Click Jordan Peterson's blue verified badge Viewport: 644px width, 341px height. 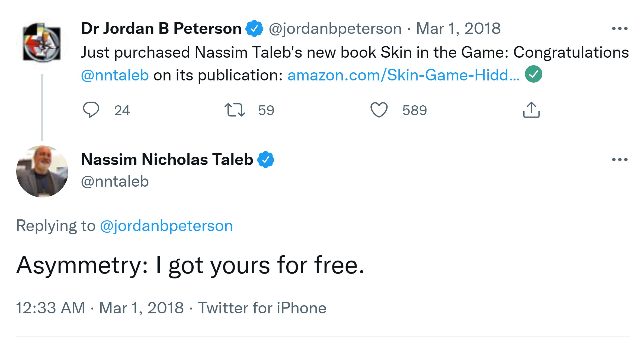click(254, 28)
